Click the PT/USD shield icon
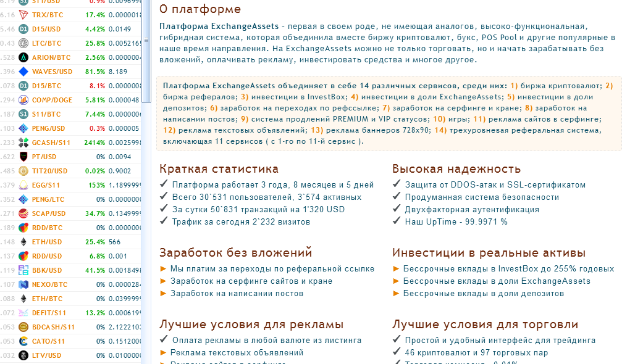 23,157
